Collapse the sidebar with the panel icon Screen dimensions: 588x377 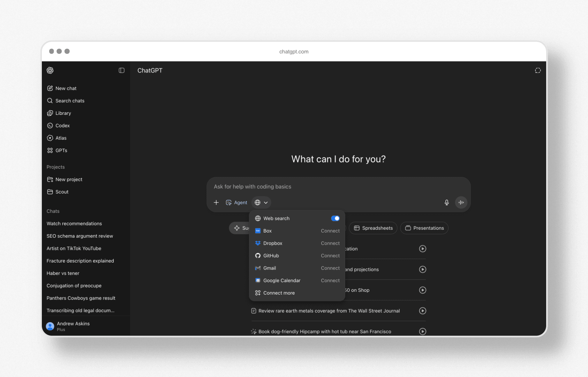click(121, 71)
